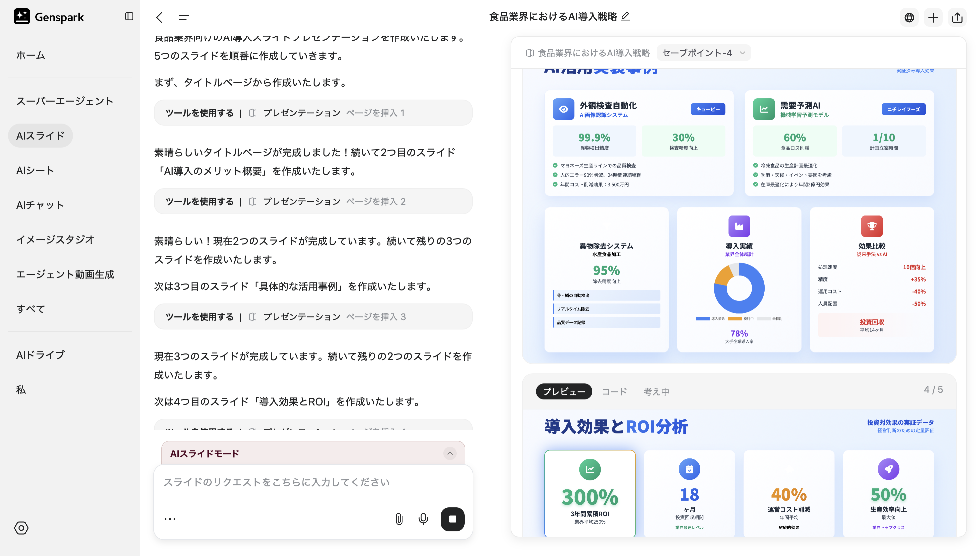This screenshot has width=980, height=556.
Task: Click the blue calendar icon above 18ヶ月
Action: (689, 469)
